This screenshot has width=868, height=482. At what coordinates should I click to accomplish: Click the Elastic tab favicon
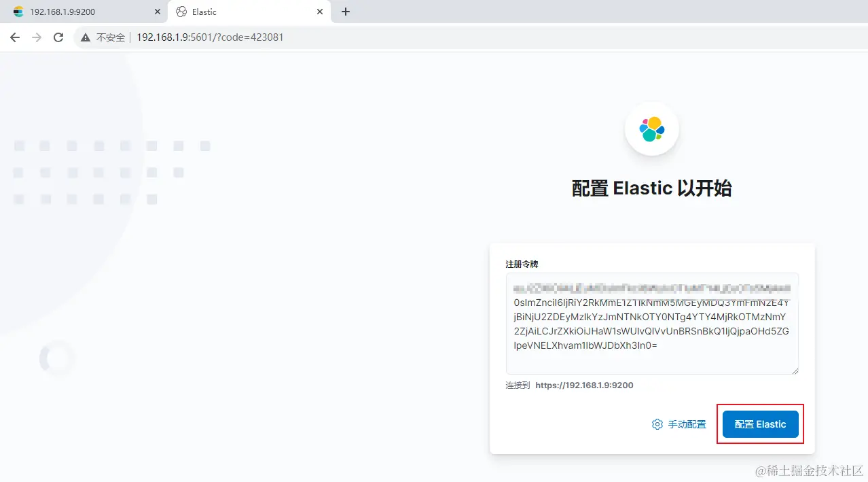click(x=181, y=12)
